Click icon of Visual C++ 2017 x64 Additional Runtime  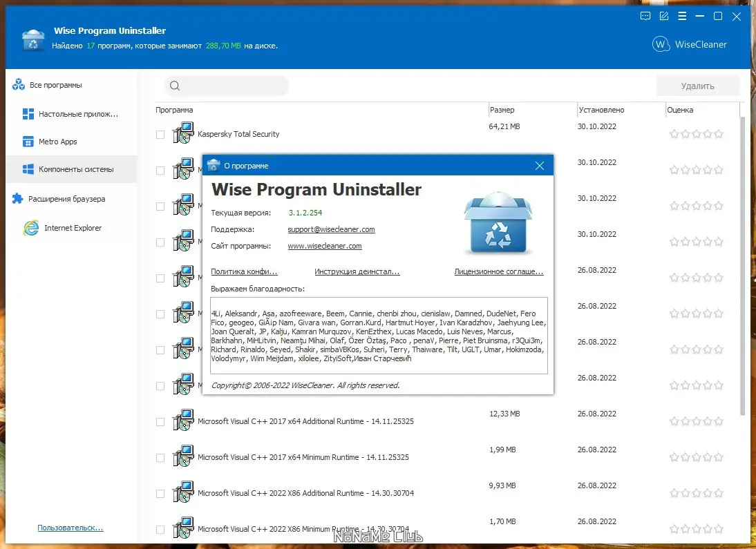(183, 421)
